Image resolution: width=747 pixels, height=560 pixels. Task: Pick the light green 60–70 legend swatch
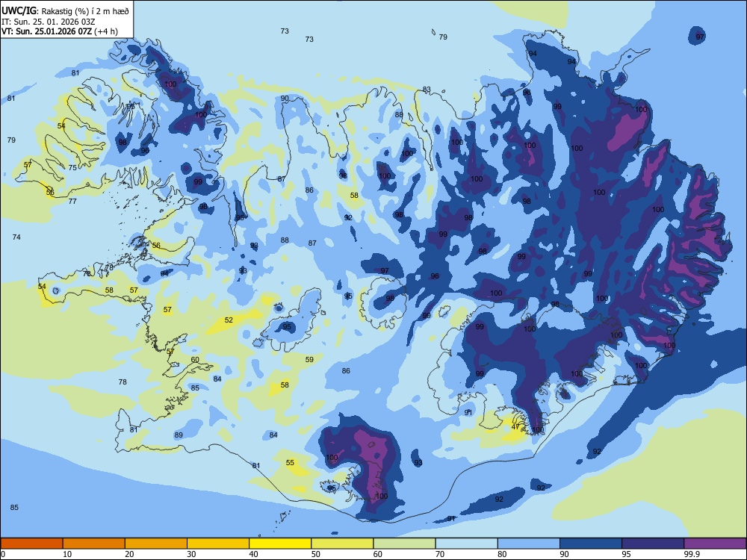click(x=404, y=544)
